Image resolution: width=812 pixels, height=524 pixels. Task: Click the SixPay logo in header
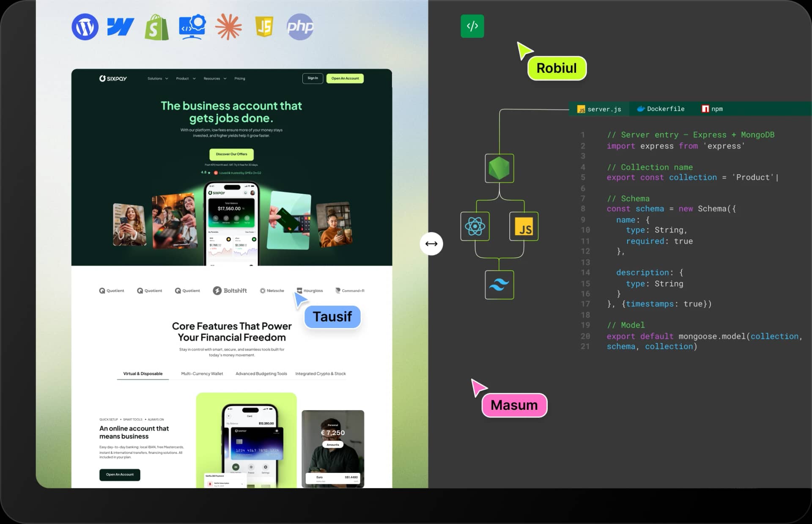[113, 78]
